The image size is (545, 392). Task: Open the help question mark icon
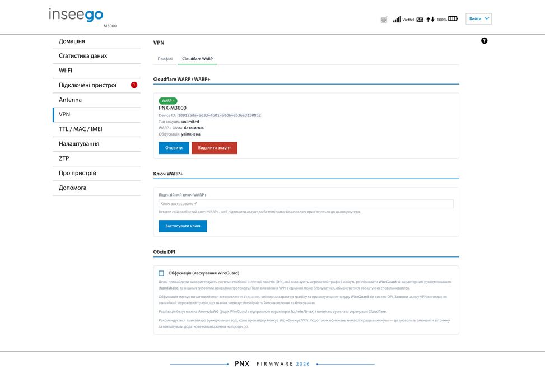(484, 41)
